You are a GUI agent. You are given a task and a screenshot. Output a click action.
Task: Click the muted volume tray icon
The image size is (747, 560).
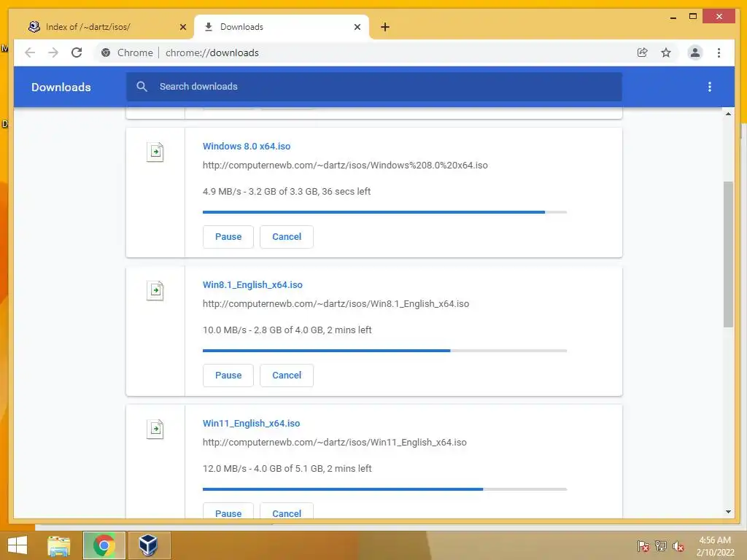[x=678, y=546]
